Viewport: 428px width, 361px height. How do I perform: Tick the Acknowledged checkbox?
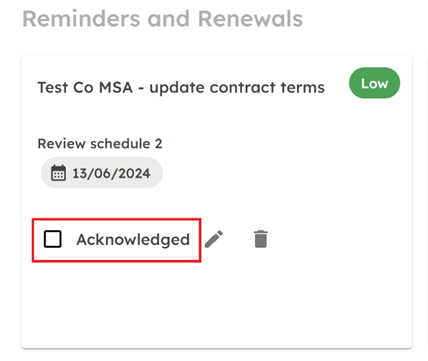point(53,239)
